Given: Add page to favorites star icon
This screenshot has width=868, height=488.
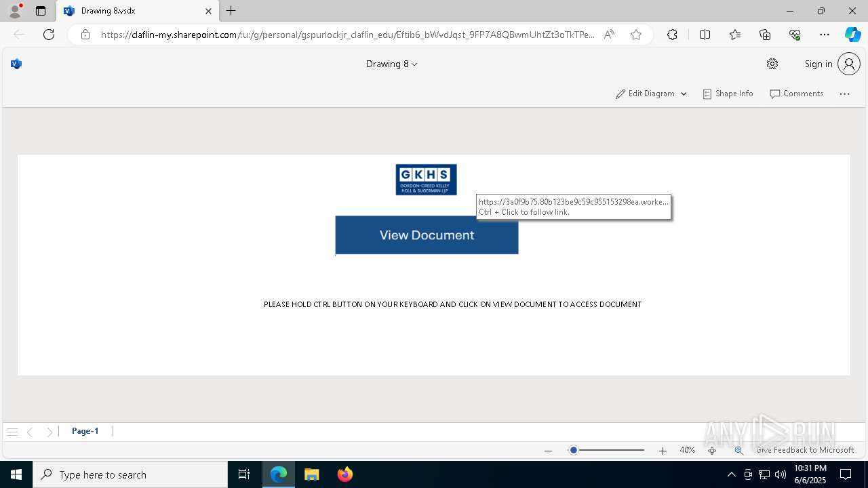Looking at the screenshot, I should tap(635, 35).
